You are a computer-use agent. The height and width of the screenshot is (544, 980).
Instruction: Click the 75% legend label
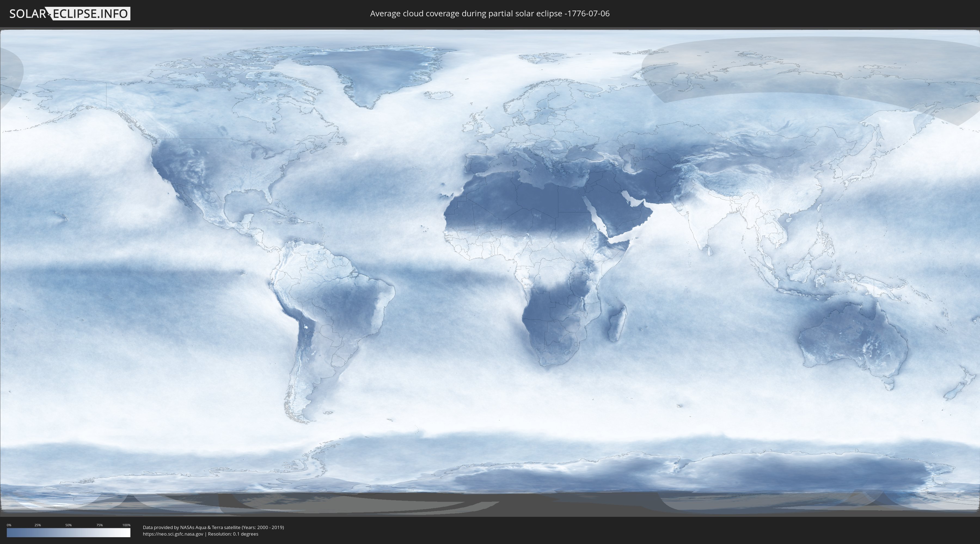[99, 525]
